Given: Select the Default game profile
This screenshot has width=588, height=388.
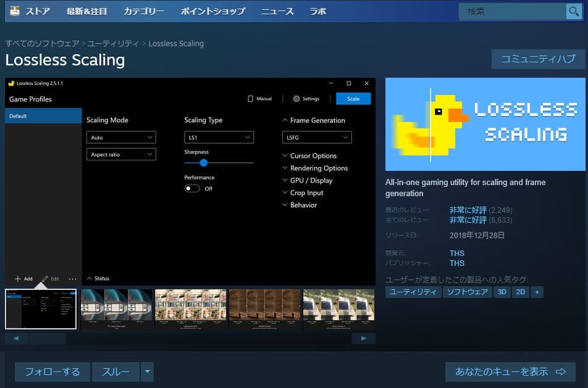Looking at the screenshot, I should click(43, 116).
